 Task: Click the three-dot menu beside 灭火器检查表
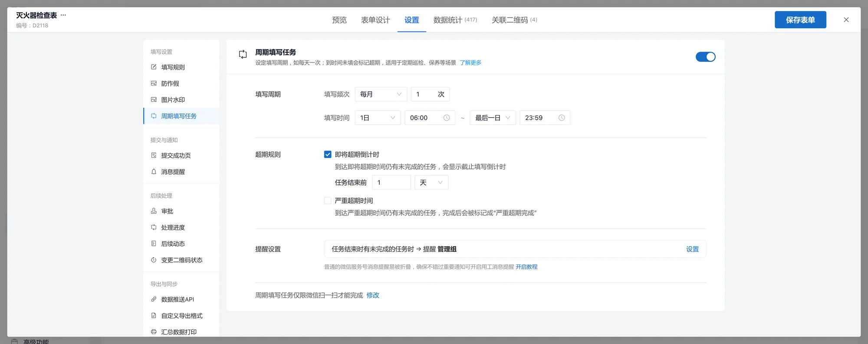(63, 15)
